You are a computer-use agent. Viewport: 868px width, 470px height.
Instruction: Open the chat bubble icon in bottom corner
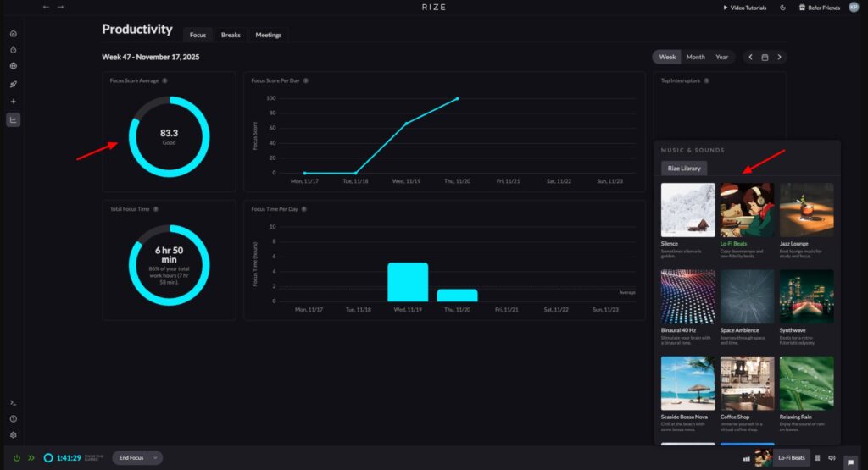pos(850,462)
